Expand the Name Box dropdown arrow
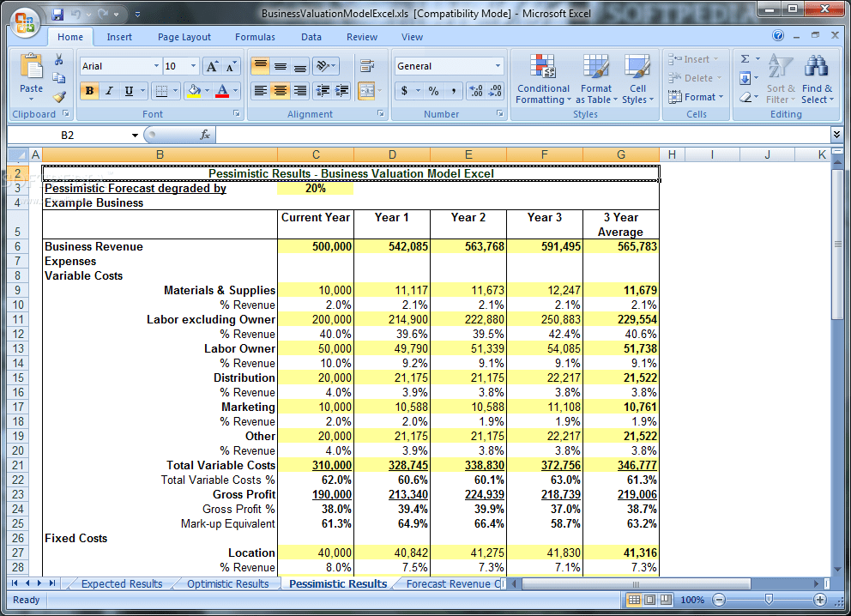This screenshot has width=851, height=616. (x=135, y=136)
